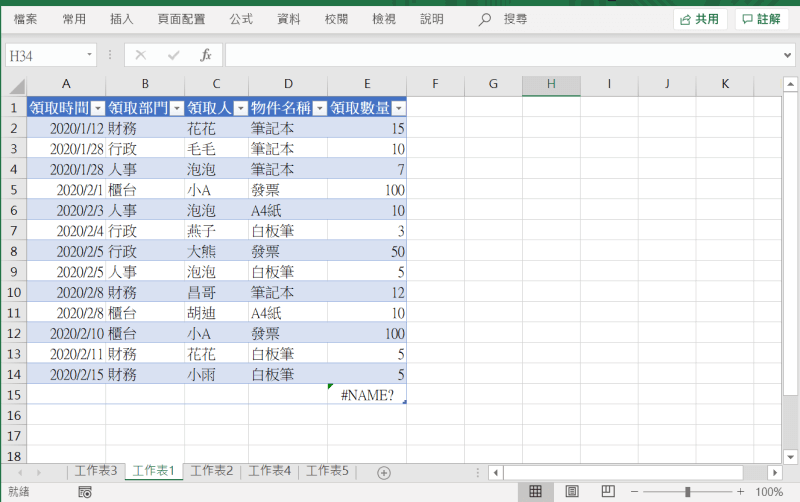Select column H header
Screen dimensions: 800x502
click(551, 84)
